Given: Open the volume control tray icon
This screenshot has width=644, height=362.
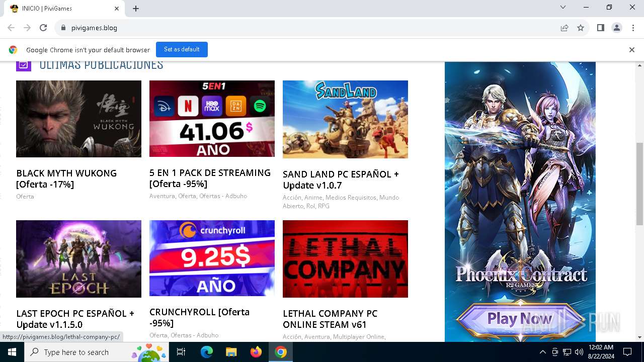Looking at the screenshot, I should 579,352.
